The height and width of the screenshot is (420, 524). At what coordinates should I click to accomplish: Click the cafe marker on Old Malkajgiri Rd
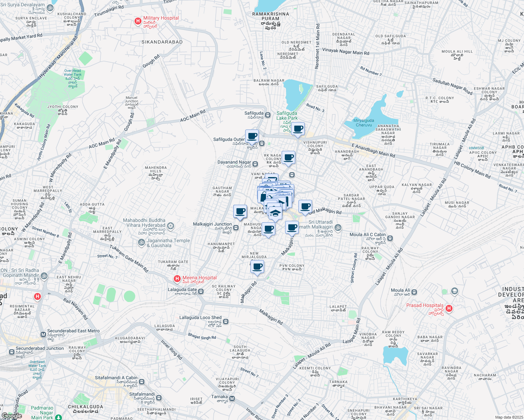305,206
